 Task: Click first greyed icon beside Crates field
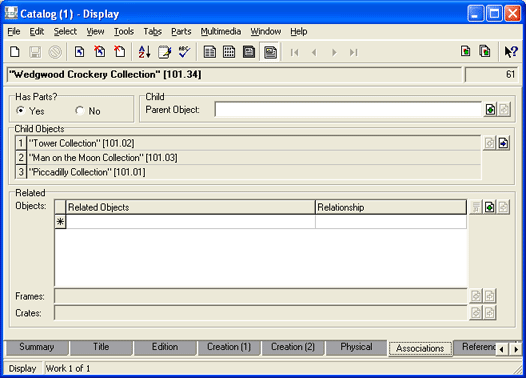click(476, 313)
